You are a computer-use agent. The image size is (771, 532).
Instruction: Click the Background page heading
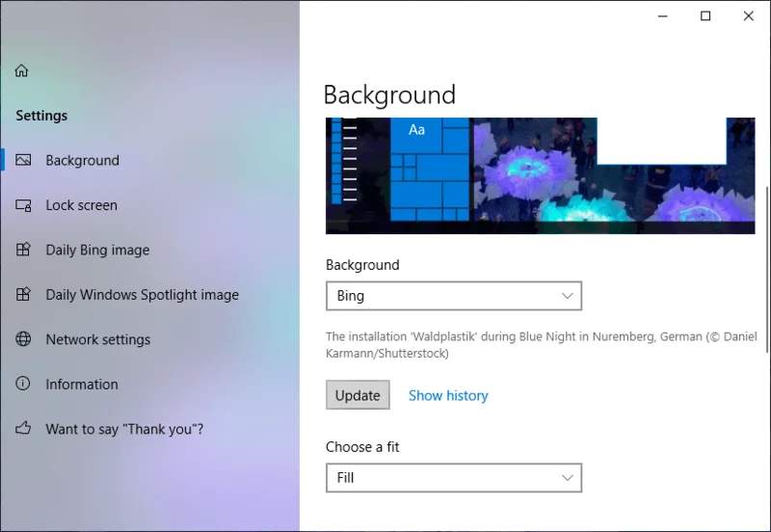pyautogui.click(x=389, y=94)
